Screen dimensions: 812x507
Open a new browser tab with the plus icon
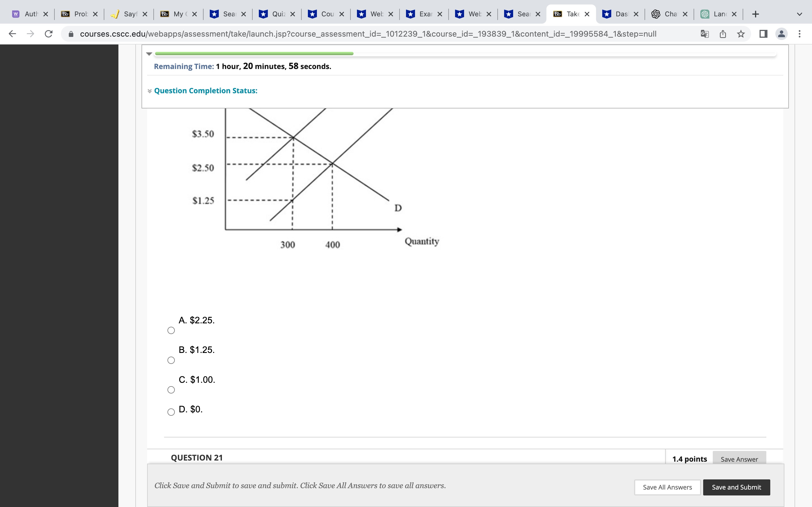756,14
